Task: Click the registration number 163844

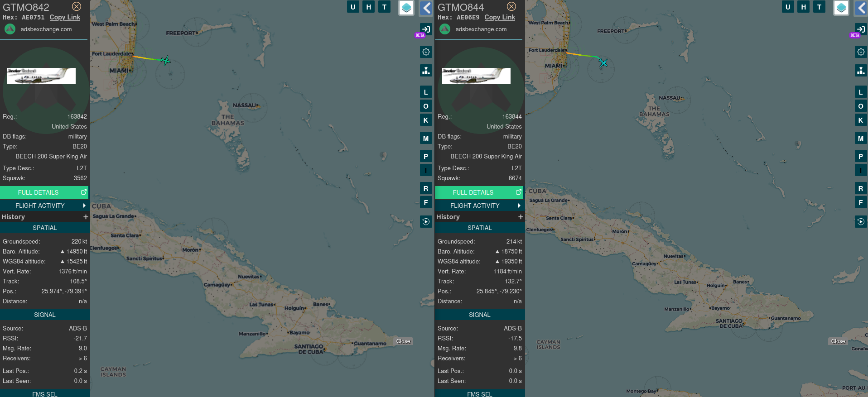Action: (512, 116)
